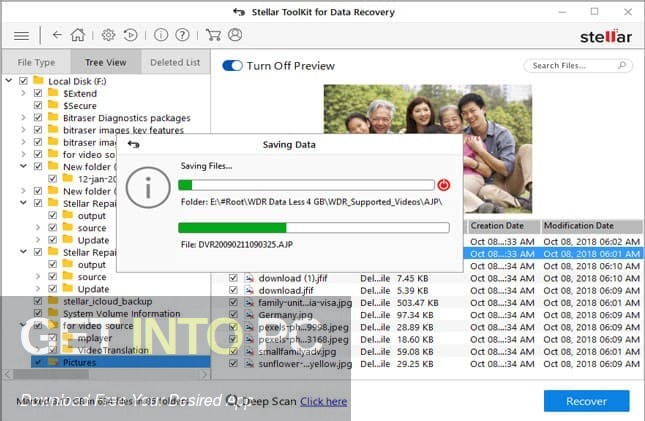Sort by Creation Date column header

[x=503, y=226]
